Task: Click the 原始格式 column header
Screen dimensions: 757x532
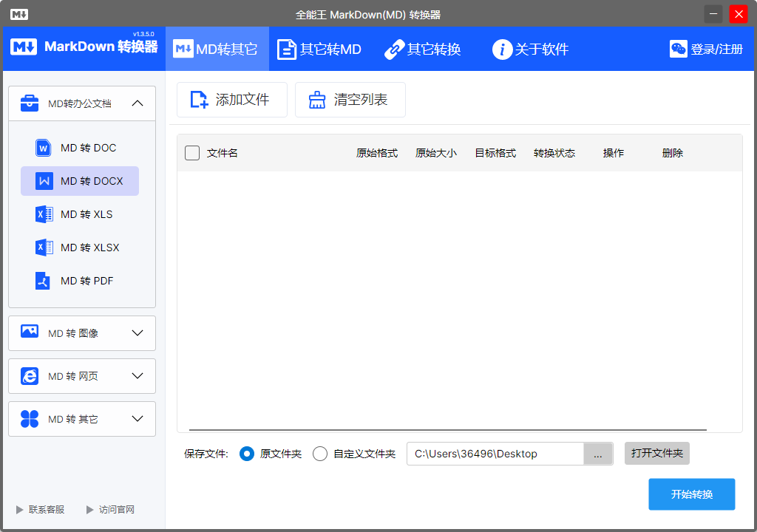Action: (377, 153)
